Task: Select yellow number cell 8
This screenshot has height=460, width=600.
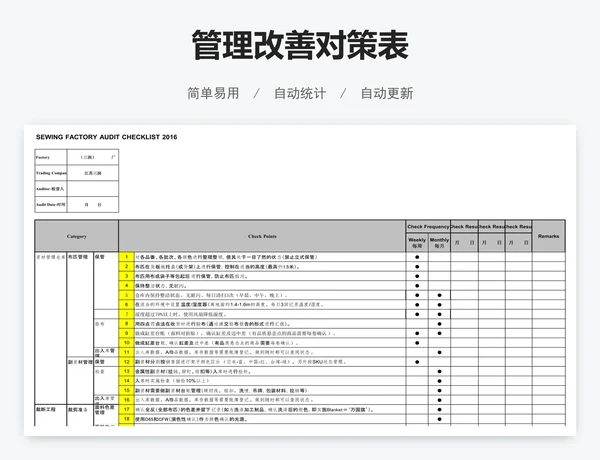Action: [127, 324]
